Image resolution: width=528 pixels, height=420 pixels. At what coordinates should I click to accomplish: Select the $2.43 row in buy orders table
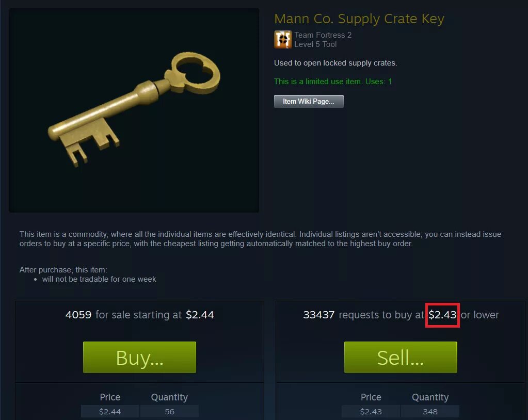[x=401, y=412]
